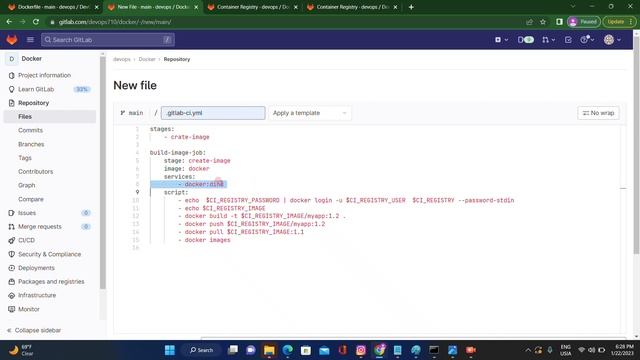Click the browser Update button
This screenshot has width=640, height=360.
coord(619,22)
